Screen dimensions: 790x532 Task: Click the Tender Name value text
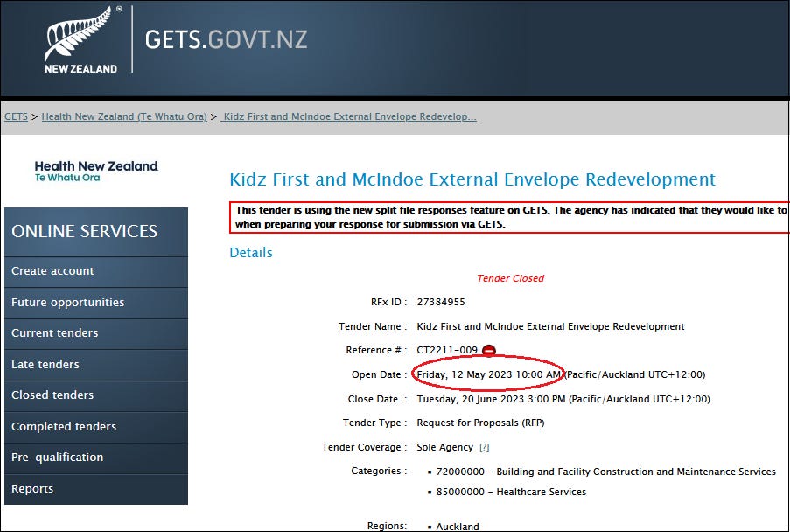[x=550, y=326]
